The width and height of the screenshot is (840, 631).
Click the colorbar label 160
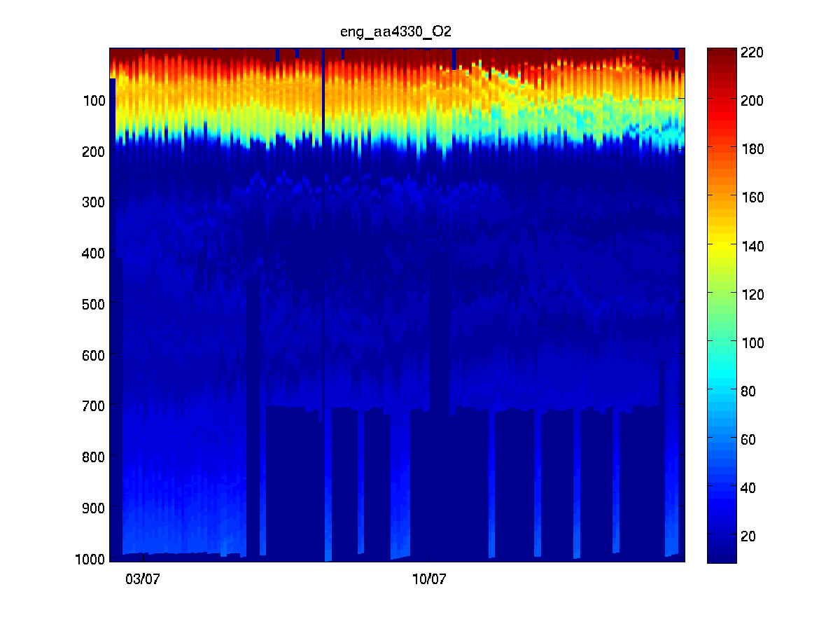tap(752, 197)
